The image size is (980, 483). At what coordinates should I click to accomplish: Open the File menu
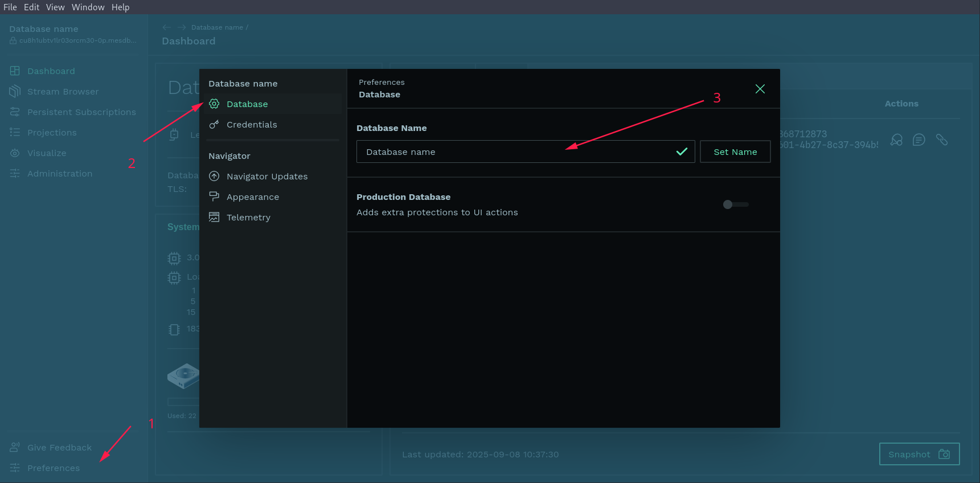pos(10,7)
